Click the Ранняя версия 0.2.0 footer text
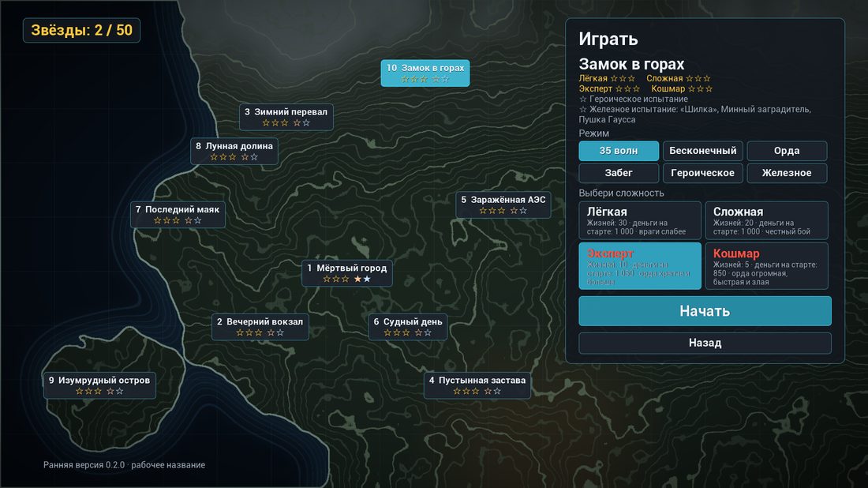 pos(124,465)
